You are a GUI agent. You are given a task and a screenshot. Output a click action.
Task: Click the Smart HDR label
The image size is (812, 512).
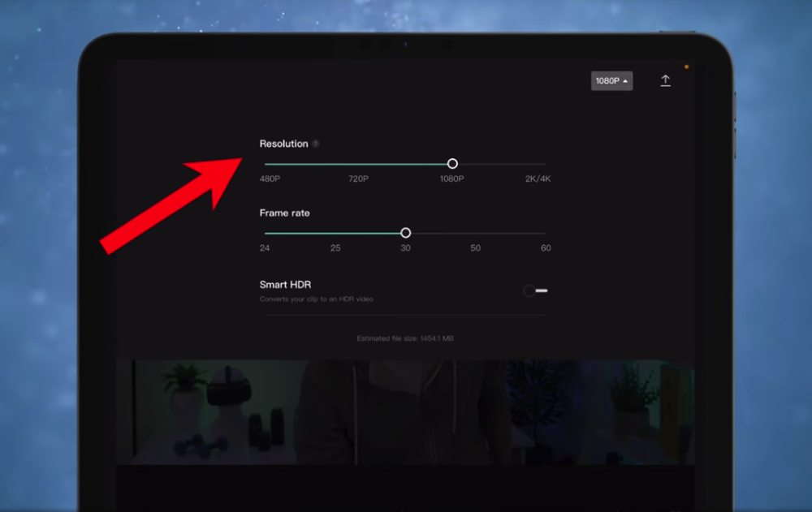[x=285, y=285]
